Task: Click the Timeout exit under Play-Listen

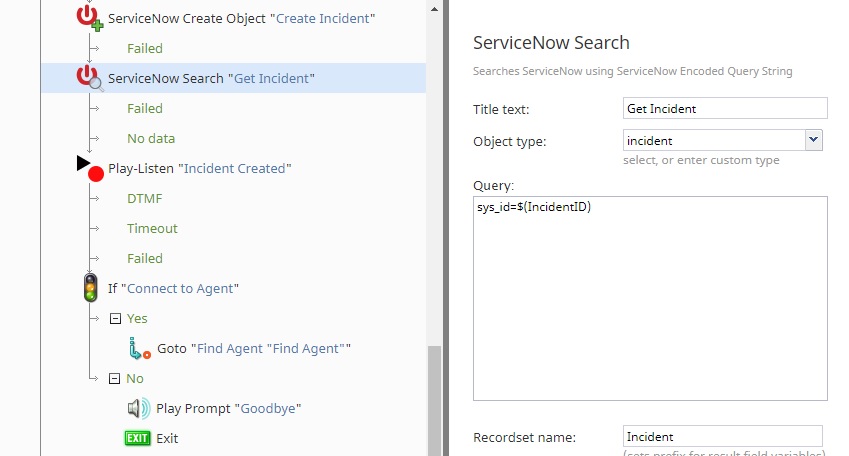Action: (152, 229)
